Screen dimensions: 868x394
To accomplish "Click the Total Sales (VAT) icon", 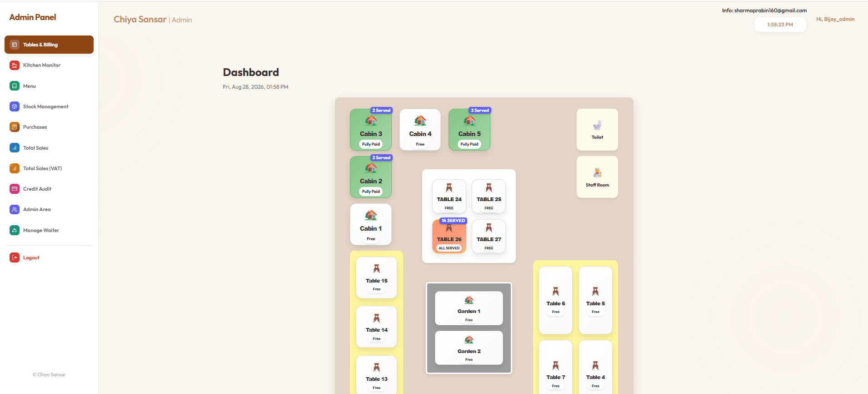I will (15, 168).
